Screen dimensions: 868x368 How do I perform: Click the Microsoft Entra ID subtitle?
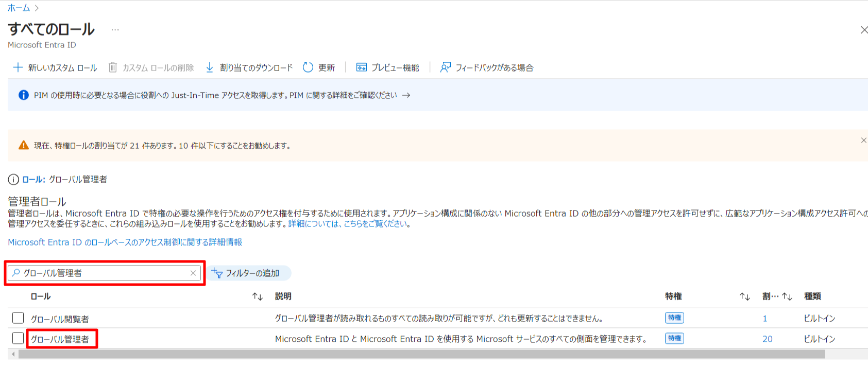coord(42,45)
